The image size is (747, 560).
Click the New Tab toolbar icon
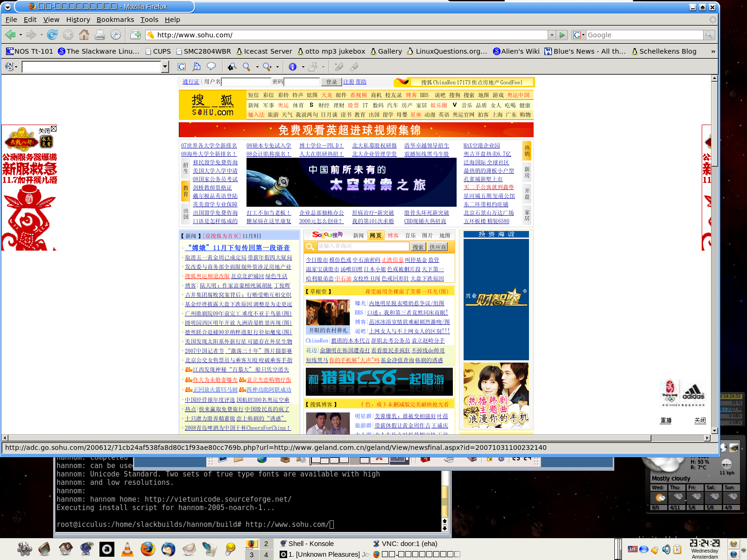136,35
